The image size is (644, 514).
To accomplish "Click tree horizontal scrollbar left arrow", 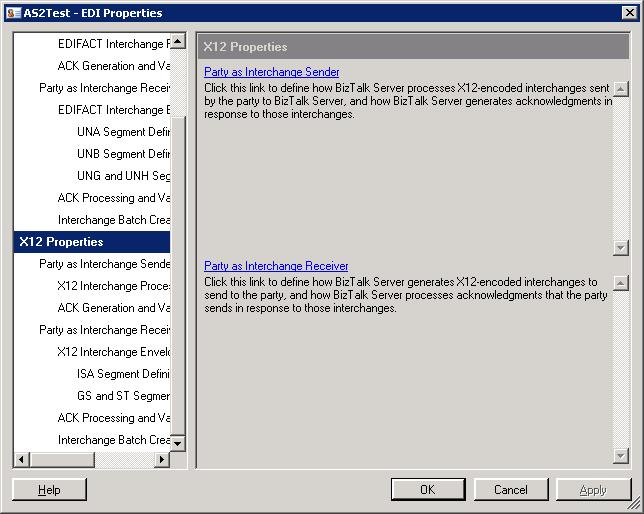I will click(x=22, y=459).
